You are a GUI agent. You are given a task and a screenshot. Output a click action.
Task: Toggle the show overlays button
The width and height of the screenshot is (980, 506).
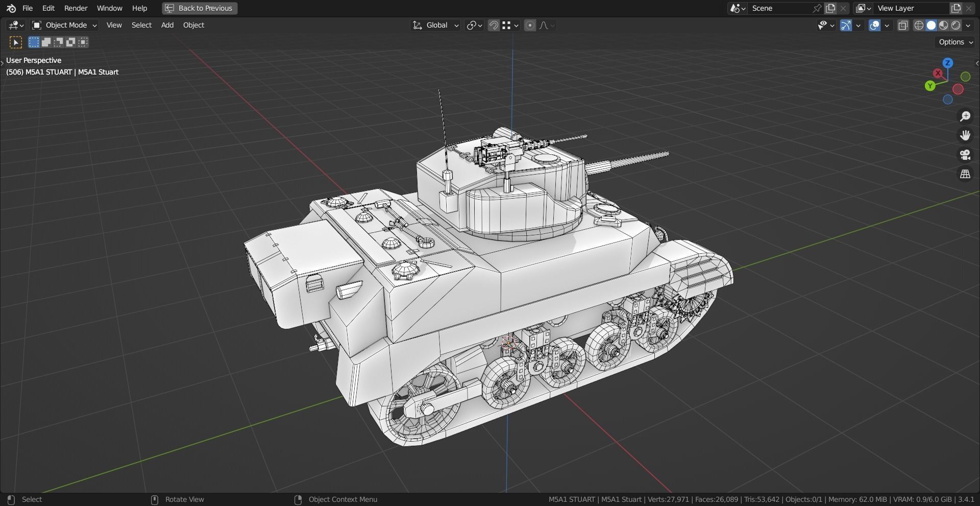pos(875,25)
